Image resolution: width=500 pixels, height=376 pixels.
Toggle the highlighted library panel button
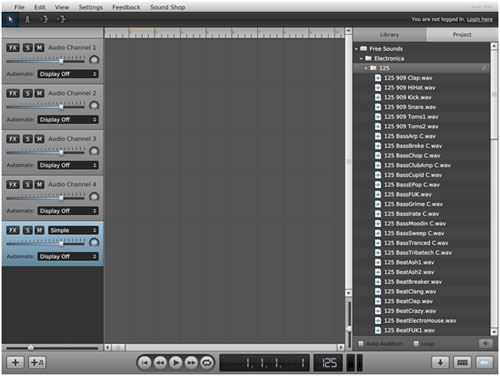[x=484, y=362]
